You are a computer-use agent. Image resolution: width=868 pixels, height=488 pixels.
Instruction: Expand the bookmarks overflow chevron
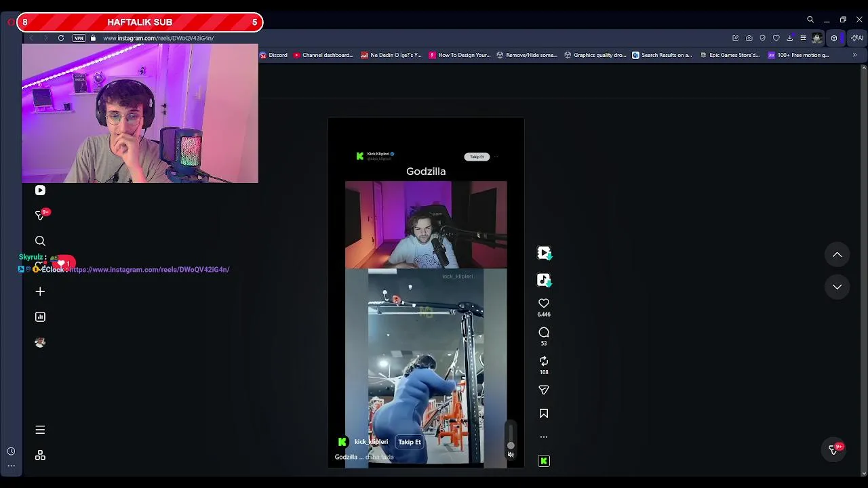pos(854,55)
